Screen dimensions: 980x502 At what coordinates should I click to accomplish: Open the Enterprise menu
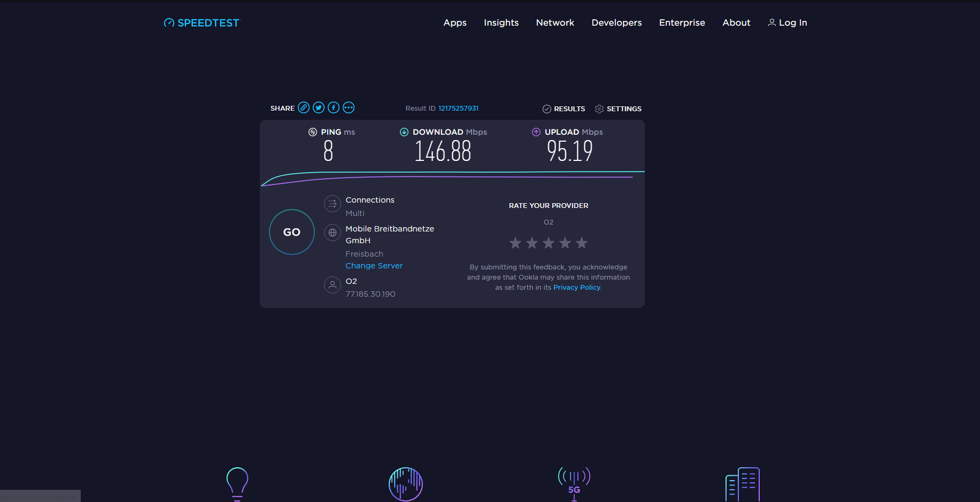(x=682, y=22)
